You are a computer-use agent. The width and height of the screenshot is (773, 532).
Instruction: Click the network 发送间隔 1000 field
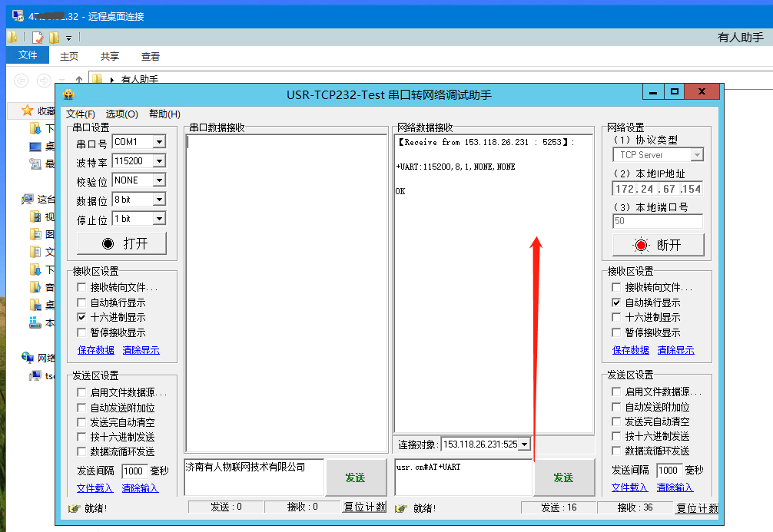[669, 471]
